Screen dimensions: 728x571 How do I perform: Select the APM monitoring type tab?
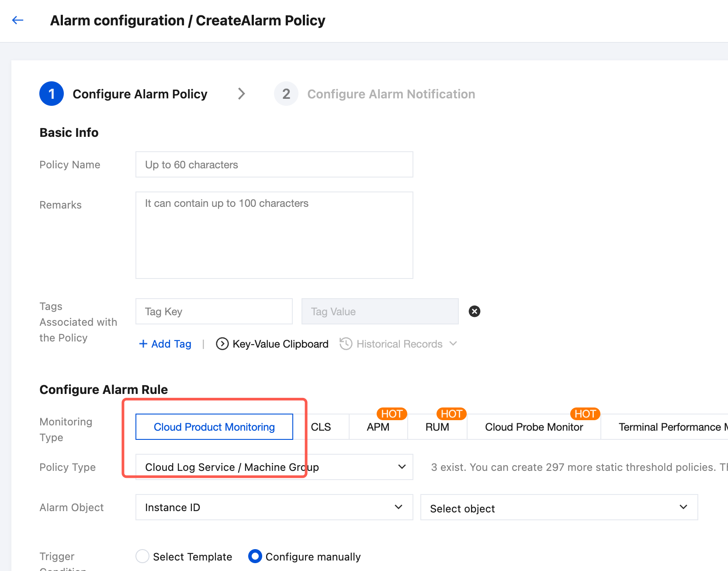click(x=378, y=427)
